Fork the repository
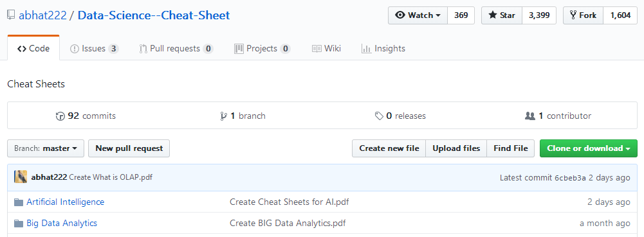 [x=583, y=15]
